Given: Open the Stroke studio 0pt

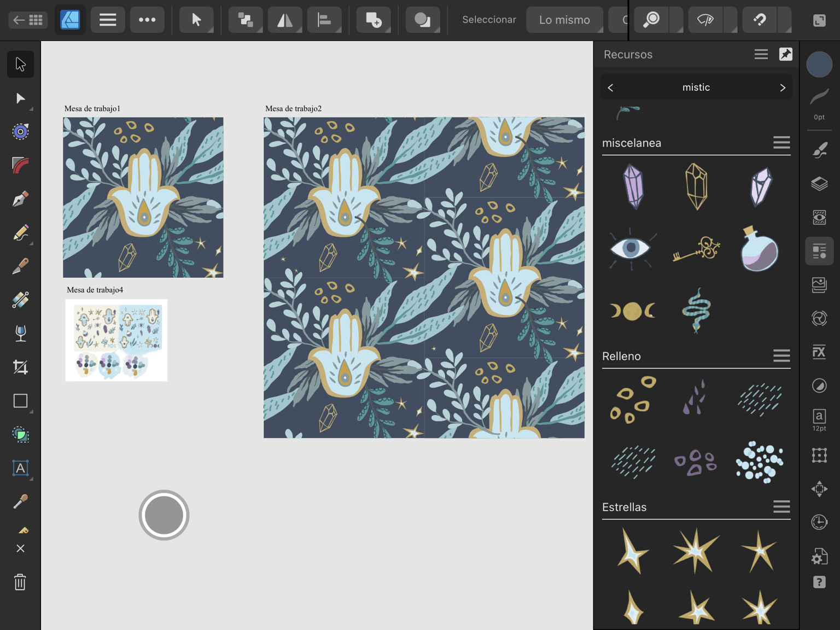Looking at the screenshot, I should tap(819, 104).
